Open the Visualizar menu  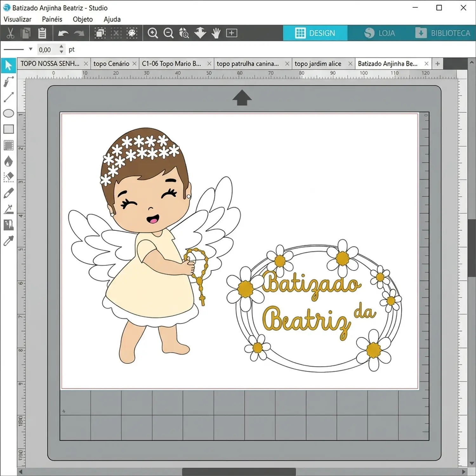click(17, 19)
